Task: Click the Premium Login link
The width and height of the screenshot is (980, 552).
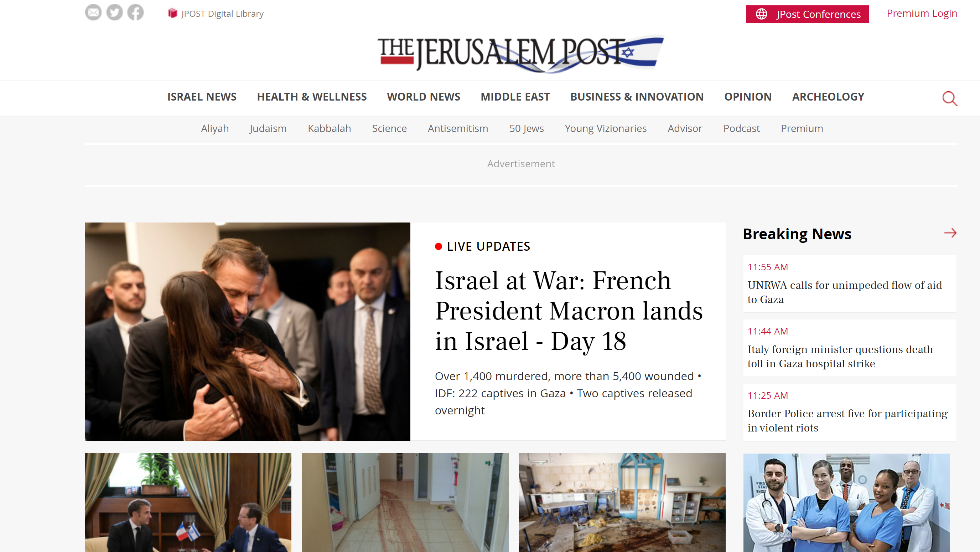Action: [x=922, y=13]
